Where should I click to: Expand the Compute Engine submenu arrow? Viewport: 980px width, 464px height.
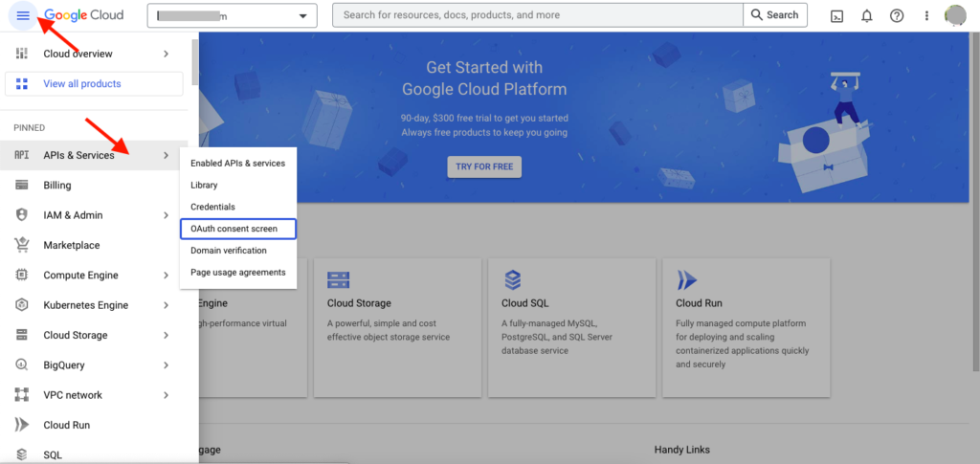tap(166, 276)
